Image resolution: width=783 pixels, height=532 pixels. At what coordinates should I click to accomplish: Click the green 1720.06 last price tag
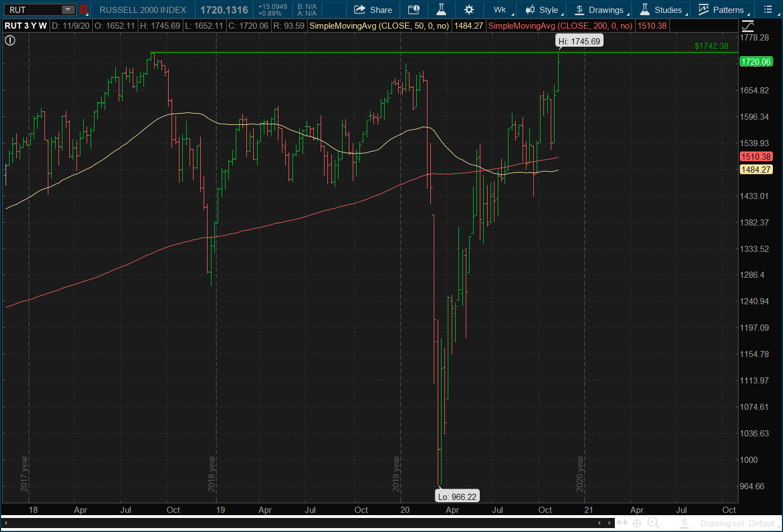pyautogui.click(x=756, y=62)
